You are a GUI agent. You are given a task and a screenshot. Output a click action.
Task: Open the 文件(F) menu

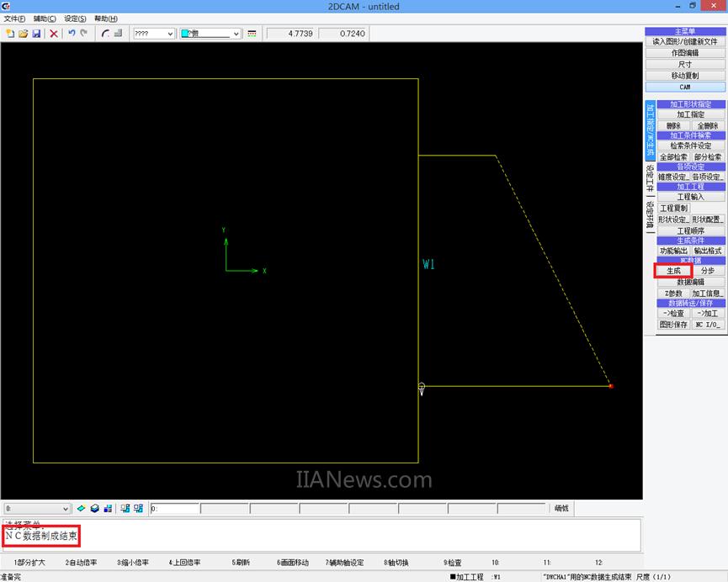[x=14, y=19]
